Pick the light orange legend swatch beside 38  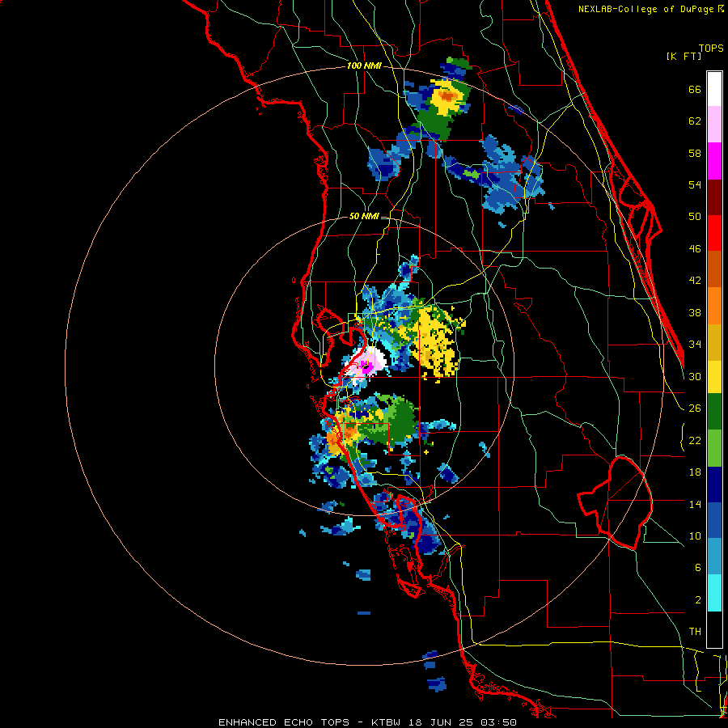coord(714,306)
